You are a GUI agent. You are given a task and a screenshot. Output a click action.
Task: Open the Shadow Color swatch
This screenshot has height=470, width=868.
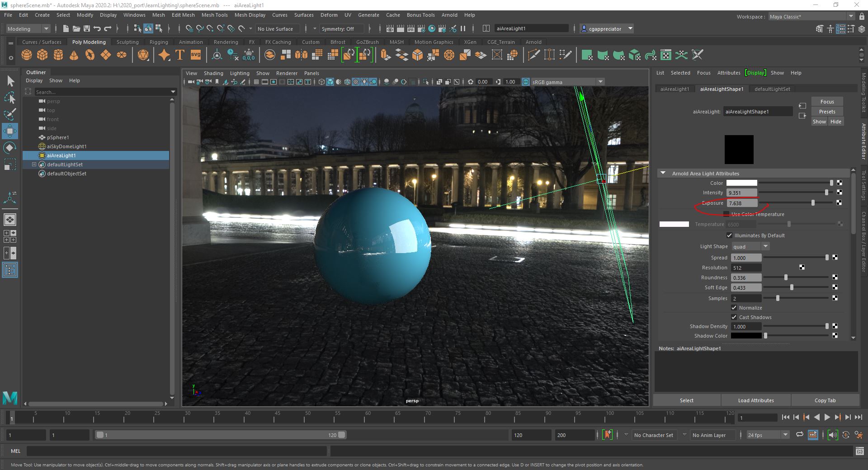click(746, 336)
